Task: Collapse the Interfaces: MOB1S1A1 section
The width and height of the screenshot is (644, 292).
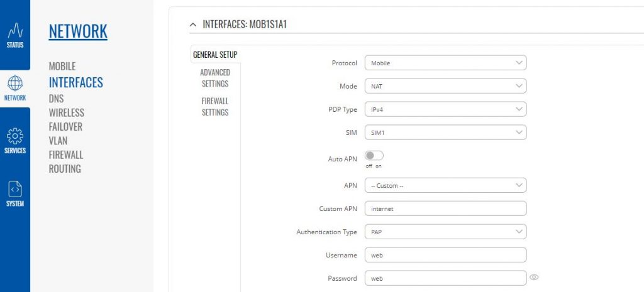Action: 192,24
